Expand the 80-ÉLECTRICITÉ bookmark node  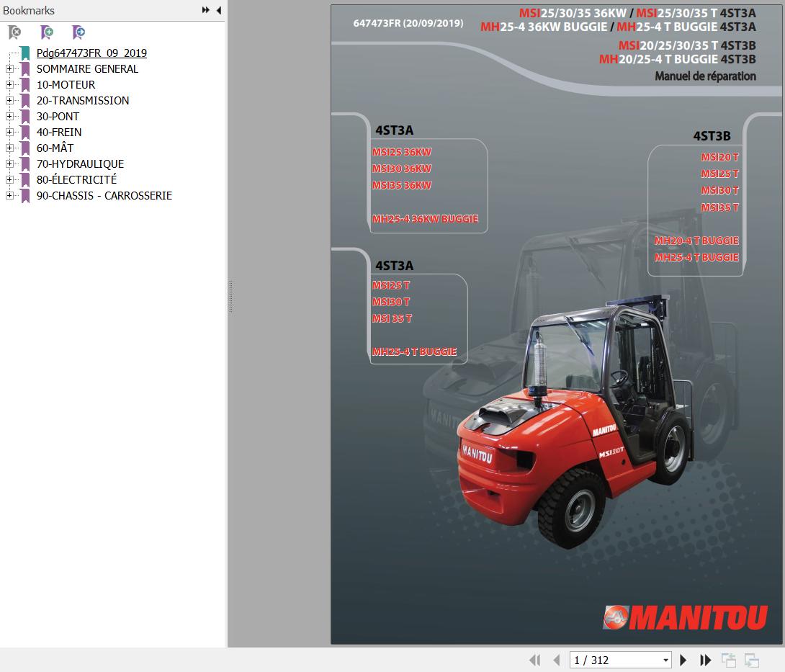click(9, 179)
